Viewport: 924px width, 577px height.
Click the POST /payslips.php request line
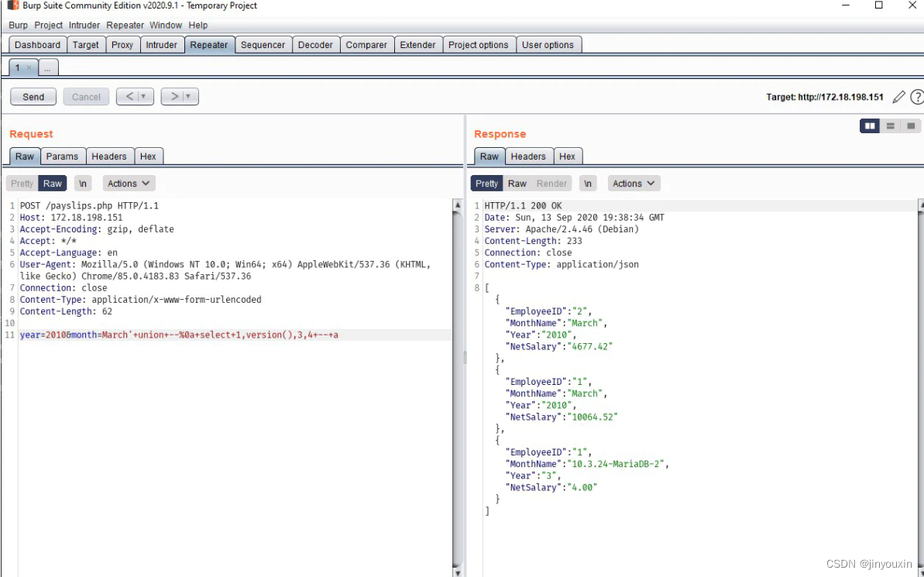pyautogui.click(x=89, y=206)
